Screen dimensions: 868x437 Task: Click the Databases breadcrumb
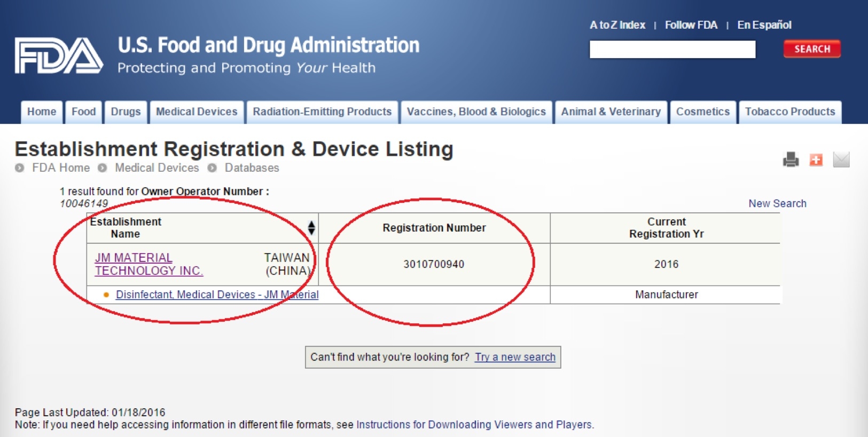[252, 168]
